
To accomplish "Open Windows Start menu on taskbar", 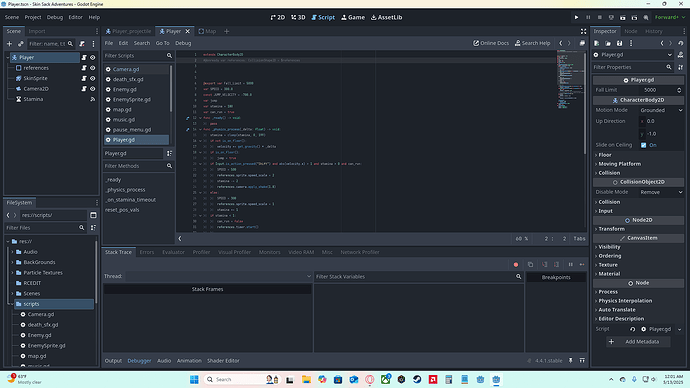I will click(x=194, y=380).
